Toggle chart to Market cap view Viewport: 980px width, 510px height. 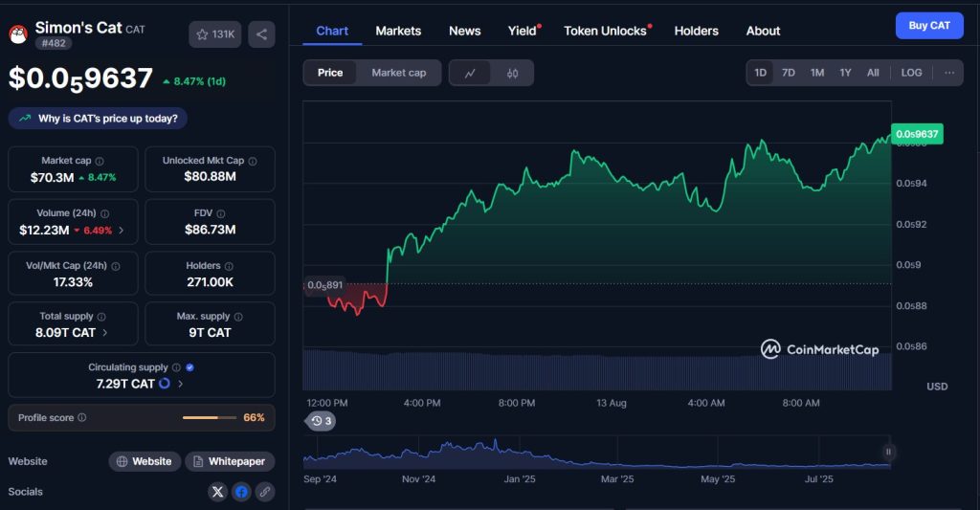pyautogui.click(x=398, y=73)
